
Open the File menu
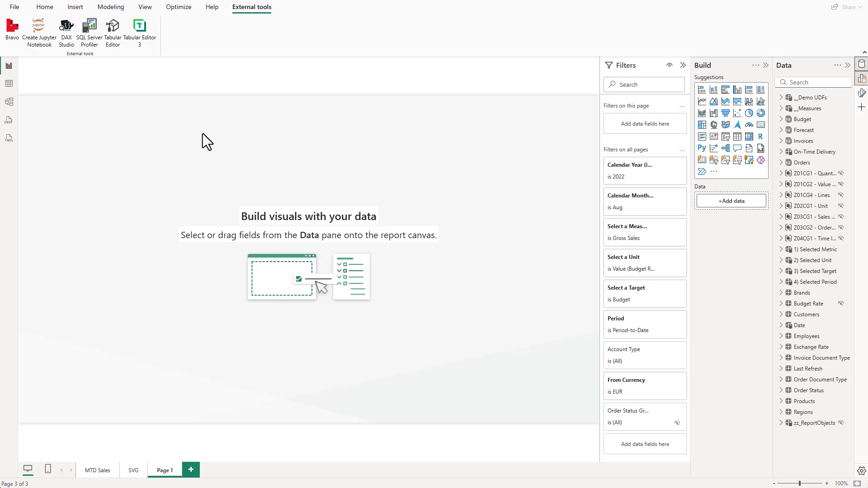[x=14, y=7]
